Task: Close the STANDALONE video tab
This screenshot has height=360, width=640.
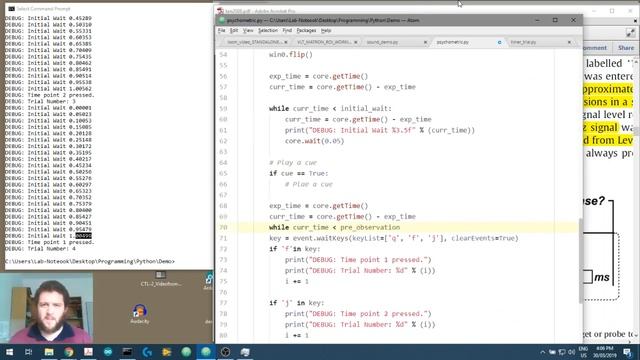Action: (x=286, y=42)
